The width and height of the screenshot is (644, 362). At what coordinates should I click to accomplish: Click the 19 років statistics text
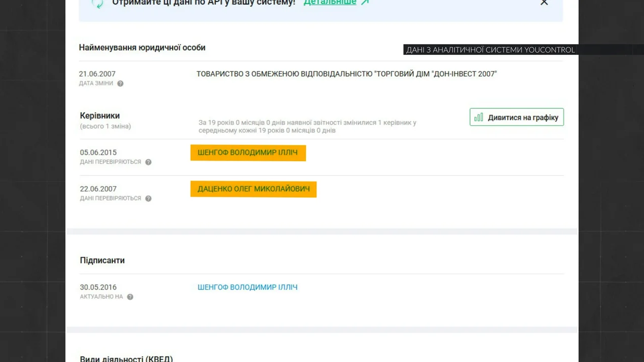coord(307,126)
